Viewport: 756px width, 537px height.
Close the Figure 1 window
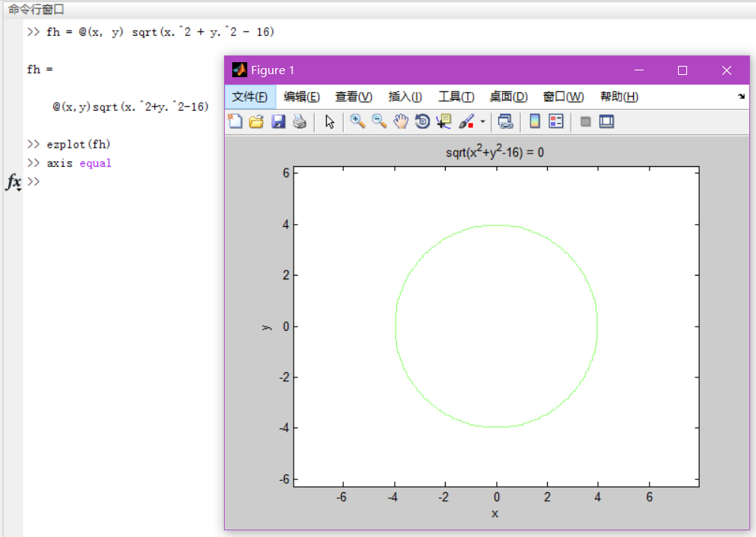[727, 70]
